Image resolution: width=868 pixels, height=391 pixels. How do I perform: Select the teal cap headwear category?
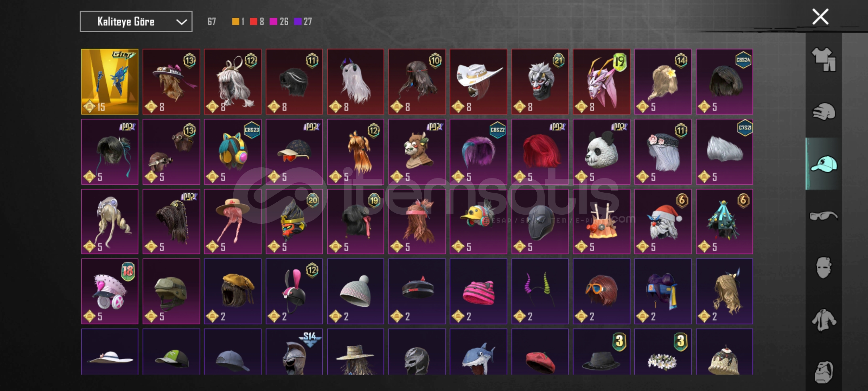tap(824, 164)
